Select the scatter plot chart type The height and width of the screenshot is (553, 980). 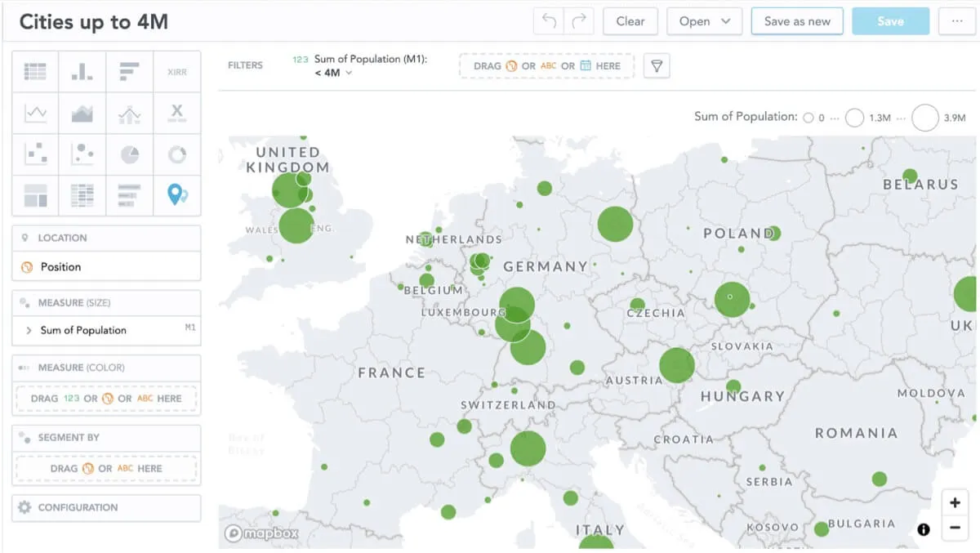point(35,153)
